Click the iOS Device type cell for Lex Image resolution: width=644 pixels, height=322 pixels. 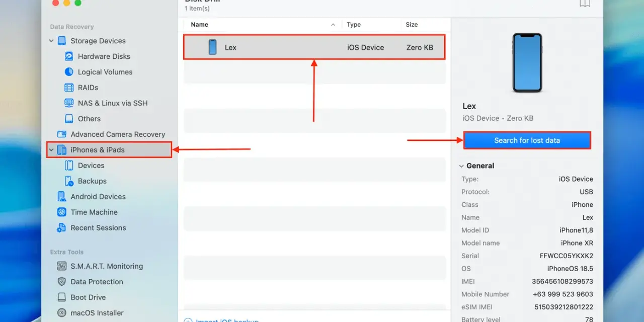click(x=365, y=47)
